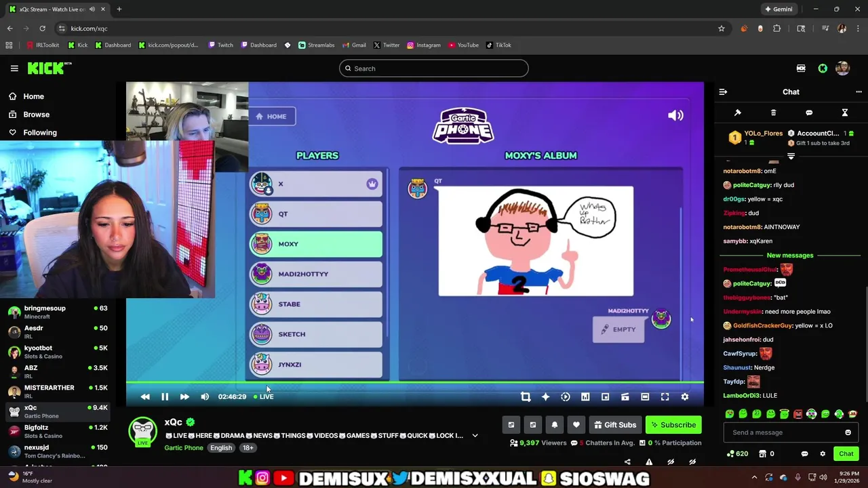Open new browser tab
The height and width of the screenshot is (488, 868).
click(119, 9)
